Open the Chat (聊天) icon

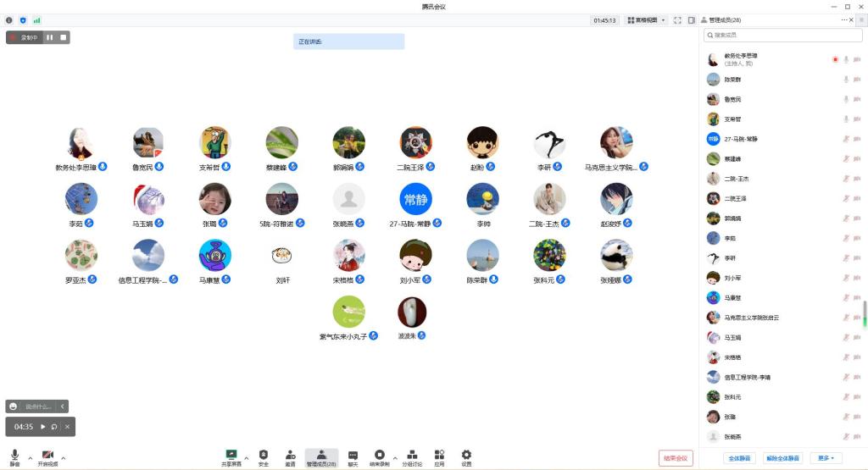coord(353,455)
